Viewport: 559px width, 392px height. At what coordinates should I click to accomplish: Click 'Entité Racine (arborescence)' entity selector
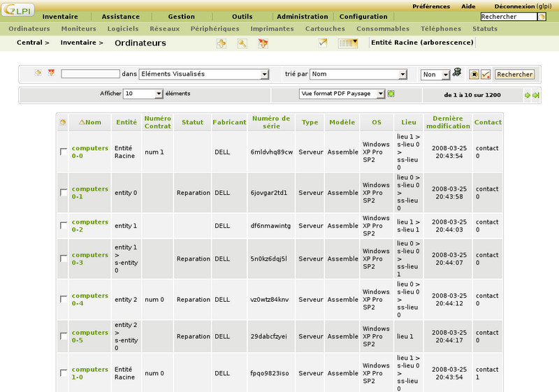point(422,43)
